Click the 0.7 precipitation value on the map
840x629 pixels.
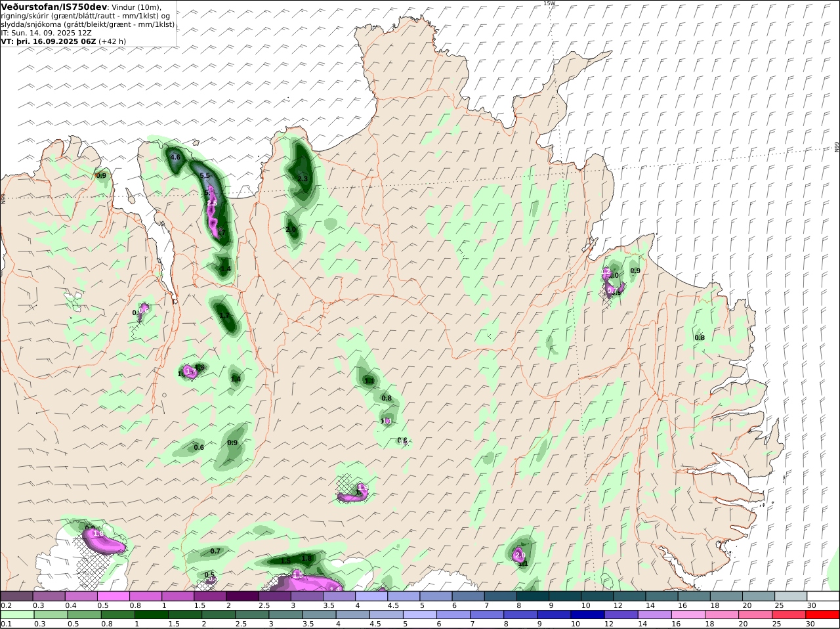(x=215, y=552)
